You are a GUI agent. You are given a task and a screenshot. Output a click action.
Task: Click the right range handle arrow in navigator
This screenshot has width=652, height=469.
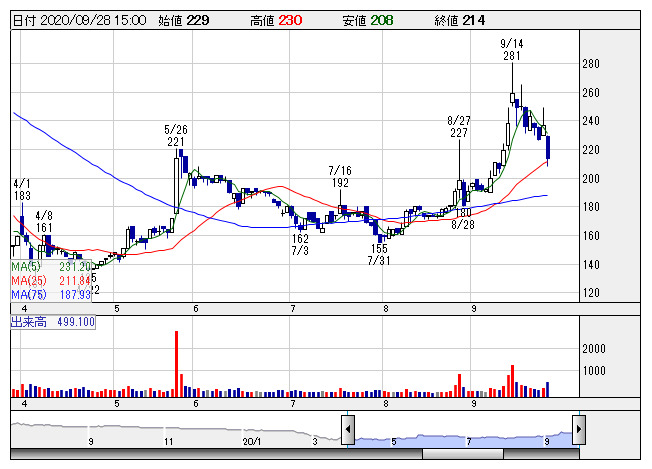pyautogui.click(x=577, y=430)
